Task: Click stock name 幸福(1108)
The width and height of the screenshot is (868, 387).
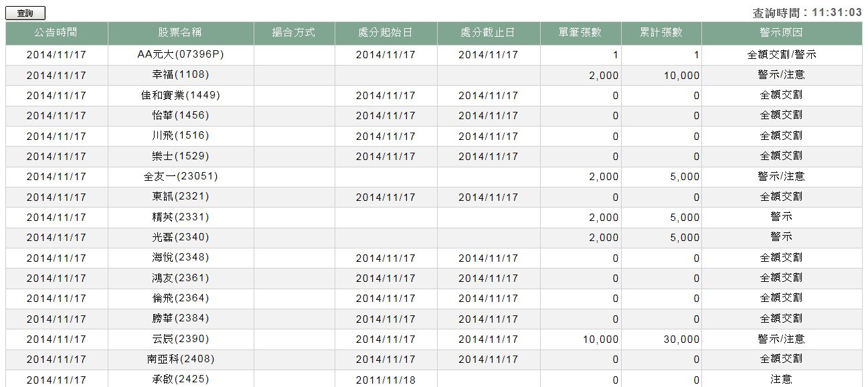Action: click(x=181, y=76)
